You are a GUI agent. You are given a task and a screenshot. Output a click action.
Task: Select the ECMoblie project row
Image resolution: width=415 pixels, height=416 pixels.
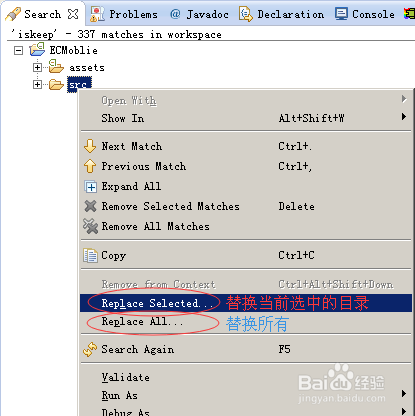click(73, 51)
